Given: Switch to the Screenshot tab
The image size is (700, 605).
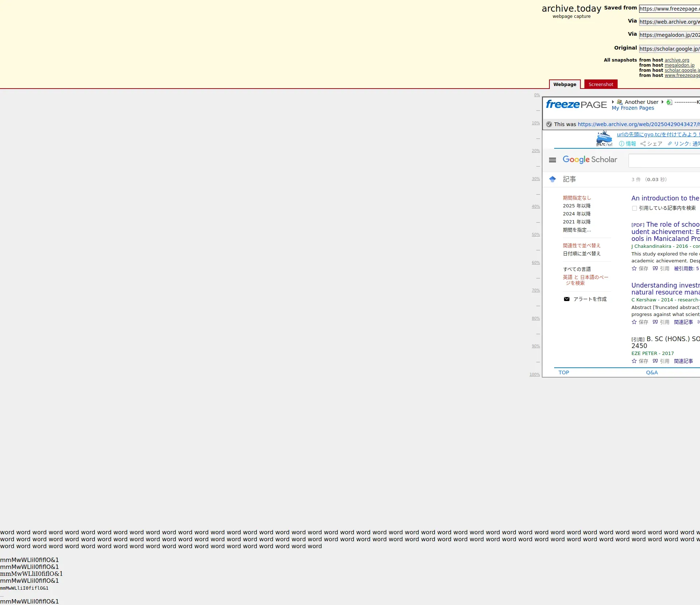Looking at the screenshot, I should pos(600,85).
